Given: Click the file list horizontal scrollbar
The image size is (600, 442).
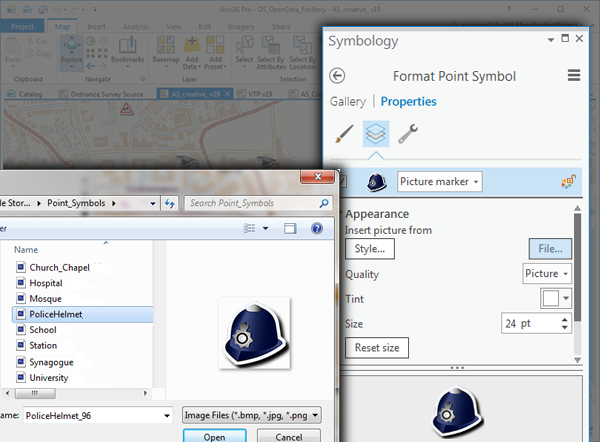Looking at the screenshot, I should coord(35,393).
